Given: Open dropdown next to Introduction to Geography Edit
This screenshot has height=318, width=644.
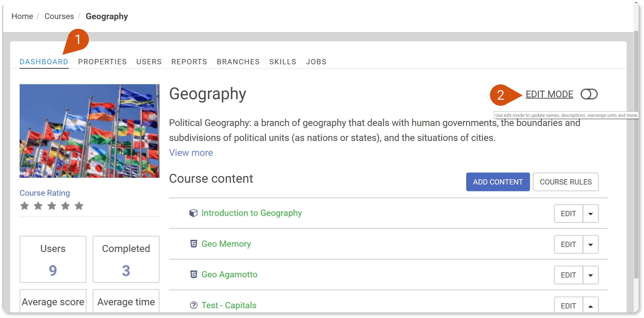Looking at the screenshot, I should (591, 214).
